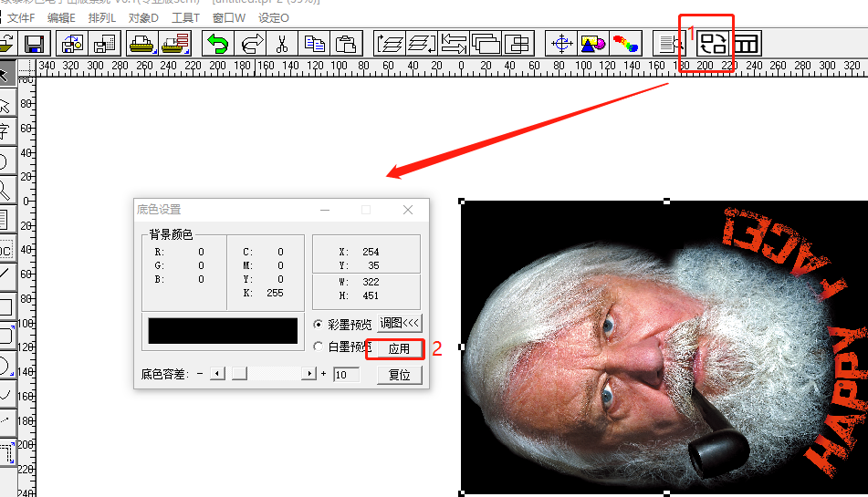The height and width of the screenshot is (497, 868).
Task: Open the 设定O menu
Action: pos(274,18)
